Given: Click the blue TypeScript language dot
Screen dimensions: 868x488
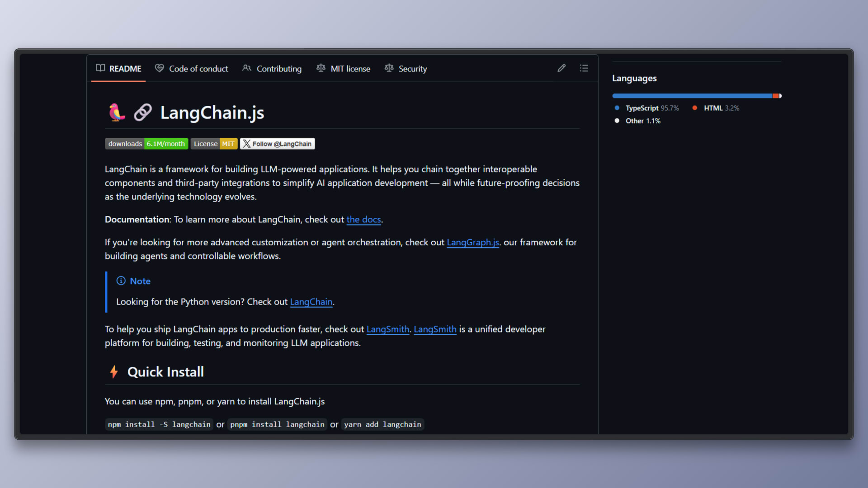Looking at the screenshot, I should pyautogui.click(x=617, y=108).
